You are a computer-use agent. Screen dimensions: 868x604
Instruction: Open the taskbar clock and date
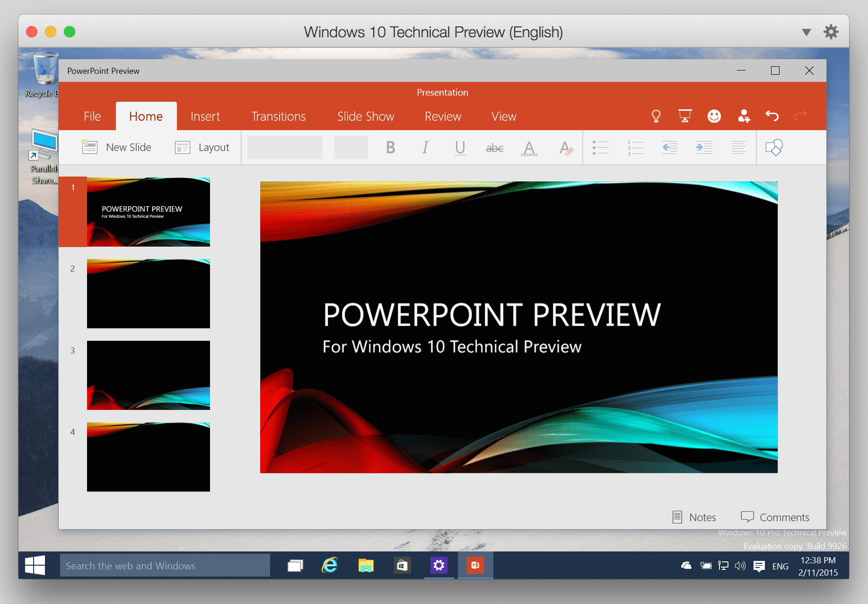point(818,566)
